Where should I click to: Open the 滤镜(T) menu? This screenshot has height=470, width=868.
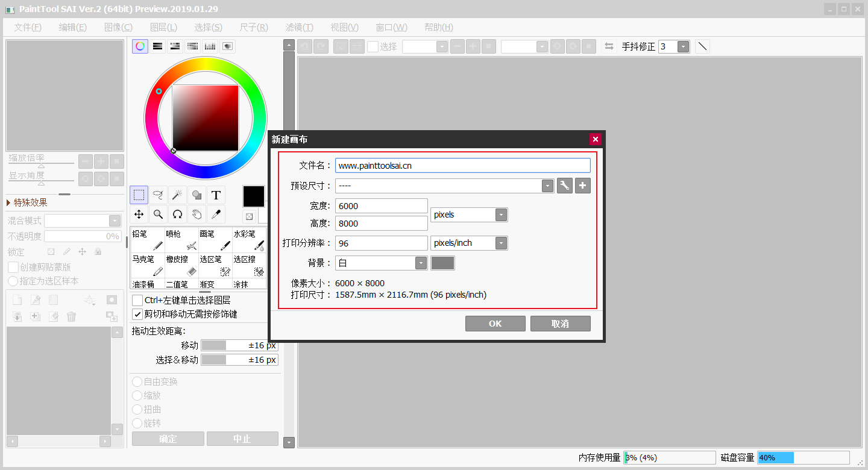[300, 27]
